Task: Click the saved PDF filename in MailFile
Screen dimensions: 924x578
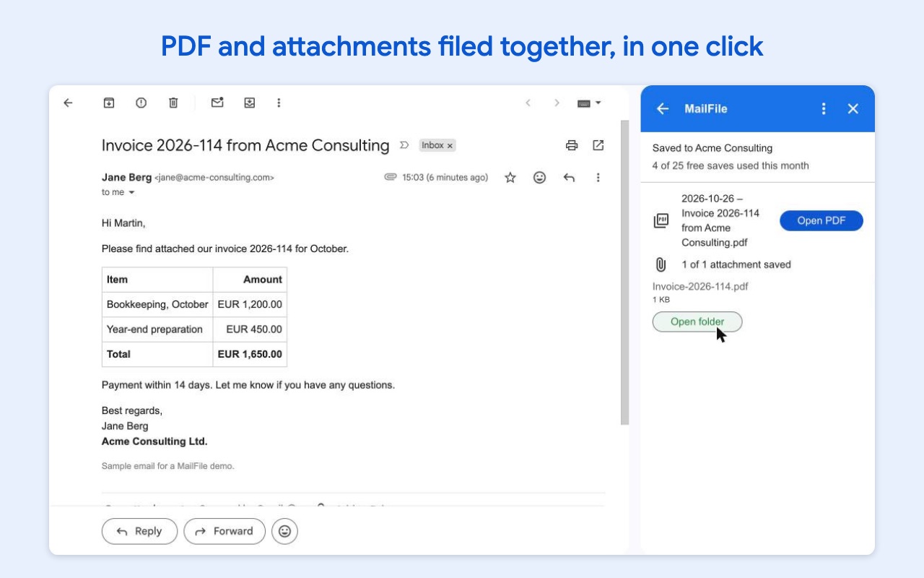Action: (x=720, y=220)
